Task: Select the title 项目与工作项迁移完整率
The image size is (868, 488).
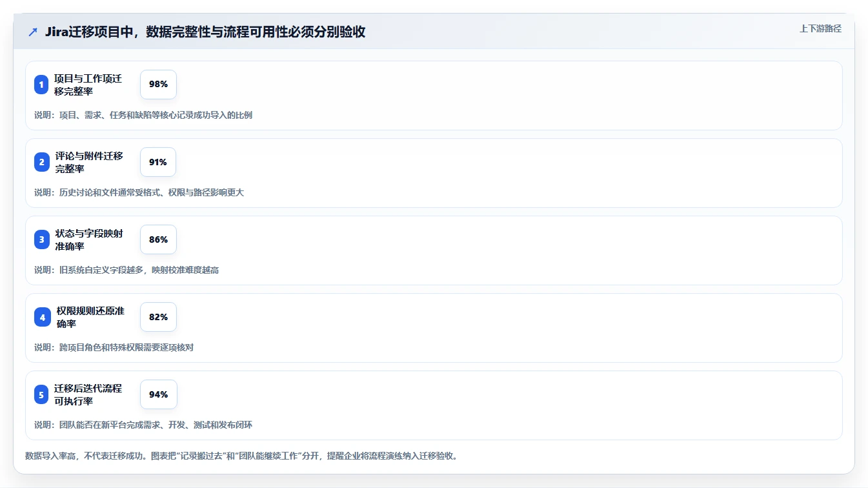Action: tap(88, 85)
